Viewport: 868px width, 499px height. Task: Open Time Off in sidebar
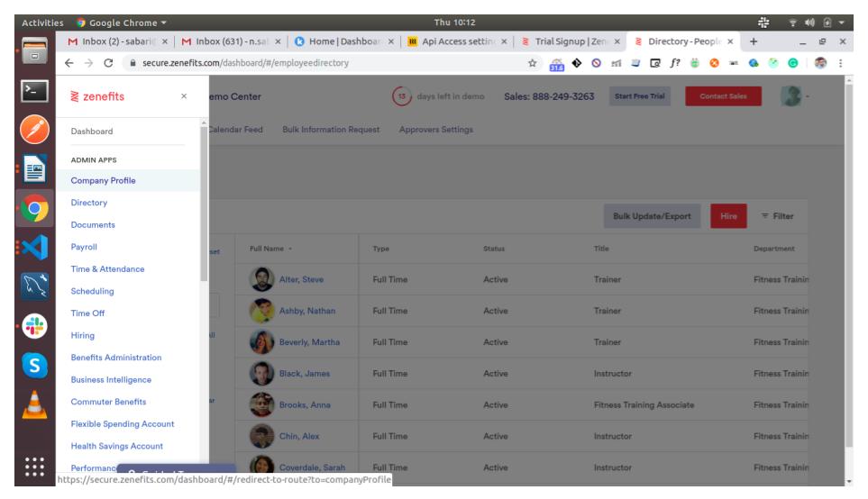[87, 313]
